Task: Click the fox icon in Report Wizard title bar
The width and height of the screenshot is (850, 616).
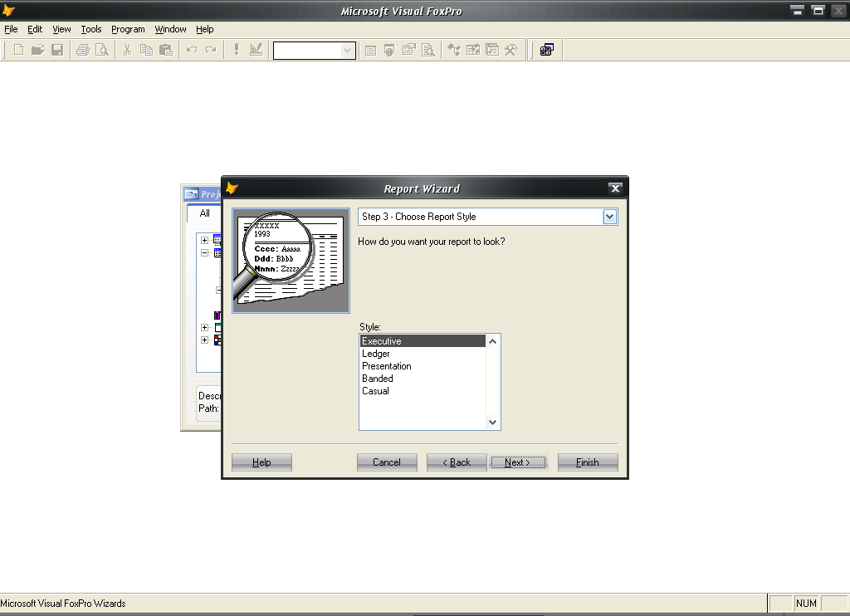Action: point(232,188)
